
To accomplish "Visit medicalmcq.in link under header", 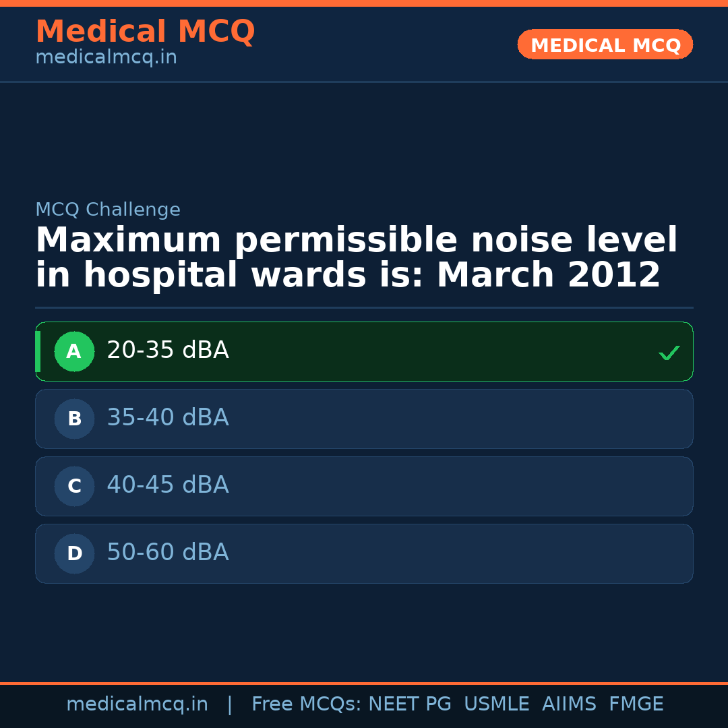I will click(x=106, y=58).
